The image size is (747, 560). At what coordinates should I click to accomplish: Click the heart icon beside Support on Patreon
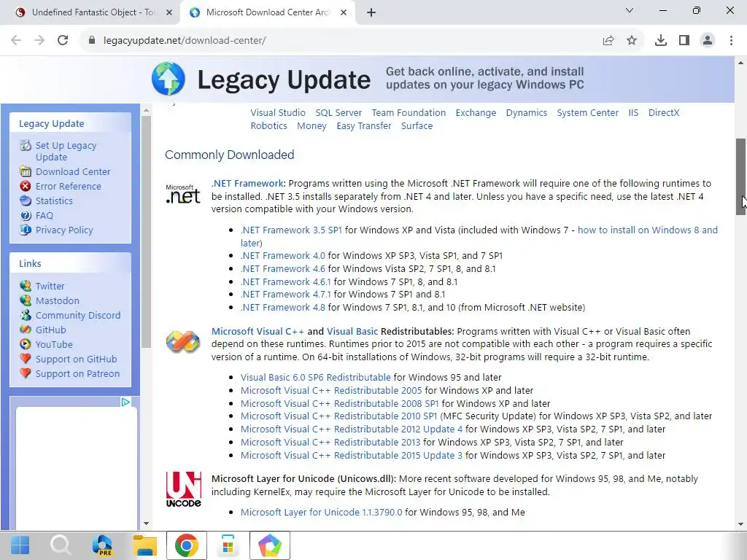[x=26, y=374]
